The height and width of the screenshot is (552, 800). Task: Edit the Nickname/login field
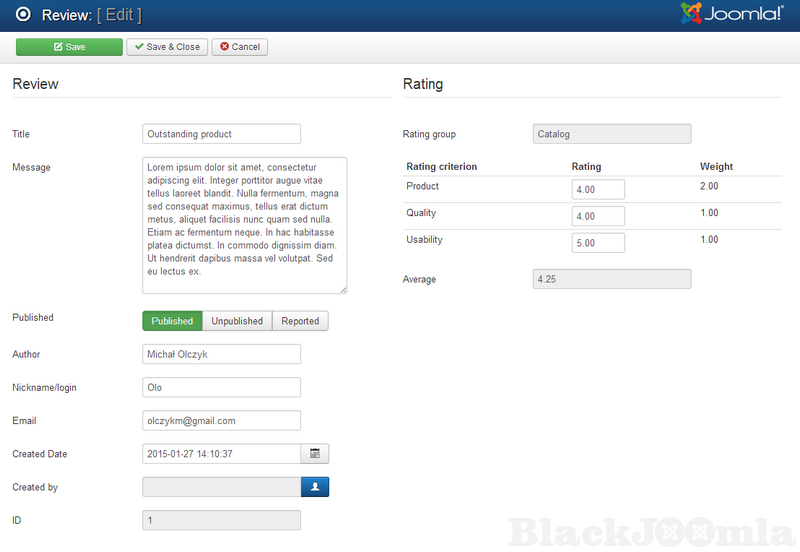221,387
